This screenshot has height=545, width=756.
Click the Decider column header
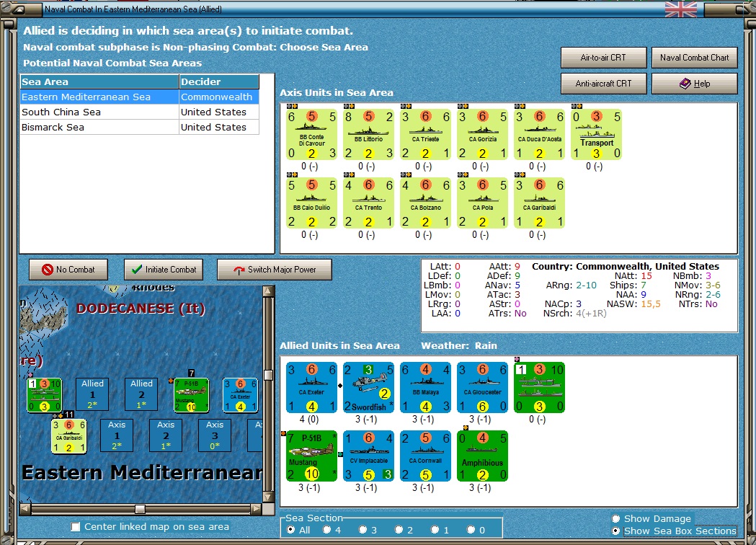click(219, 81)
